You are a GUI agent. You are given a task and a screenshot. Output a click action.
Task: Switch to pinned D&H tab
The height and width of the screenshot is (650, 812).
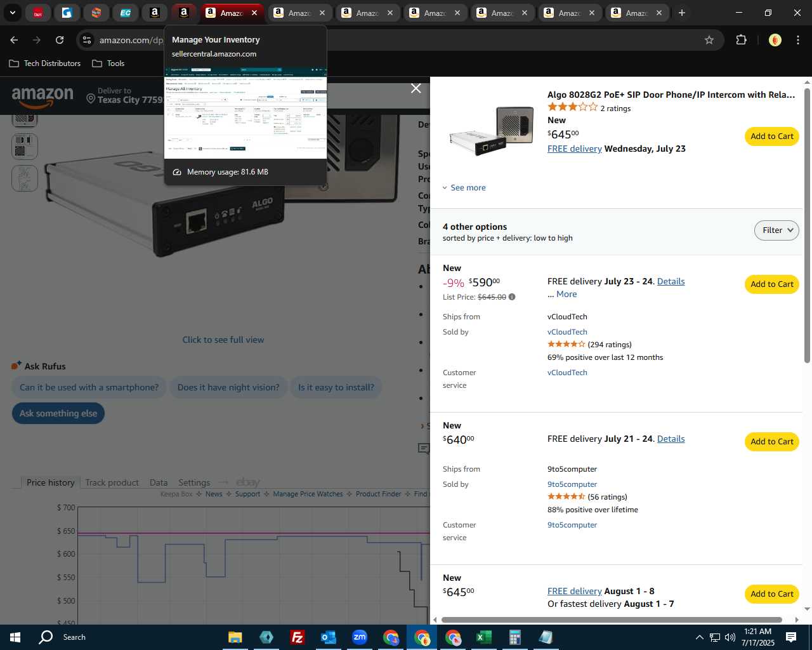38,13
